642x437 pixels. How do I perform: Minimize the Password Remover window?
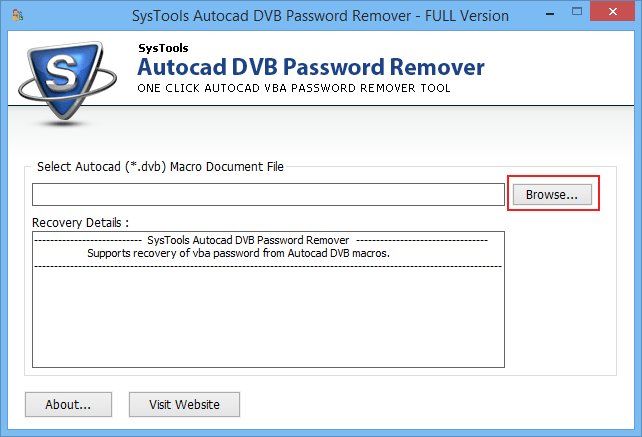click(x=548, y=15)
